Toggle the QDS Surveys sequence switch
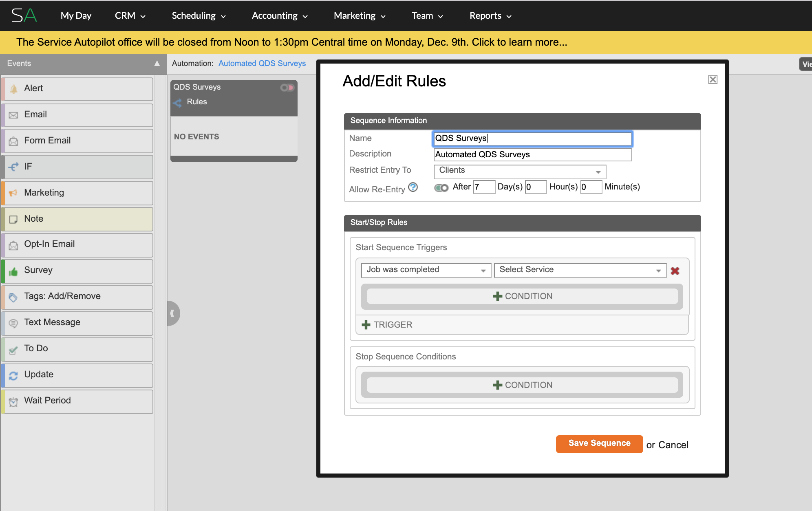Viewport: 812px width, 511px height. [287, 88]
